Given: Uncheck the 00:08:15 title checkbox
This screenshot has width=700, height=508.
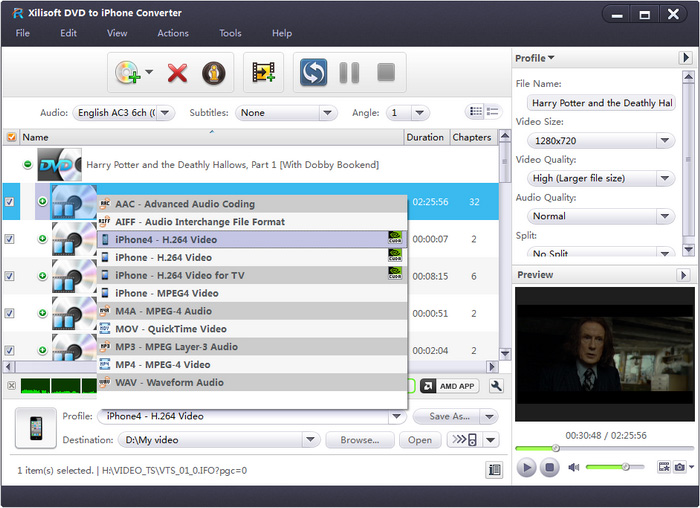Looking at the screenshot, I should [9, 276].
